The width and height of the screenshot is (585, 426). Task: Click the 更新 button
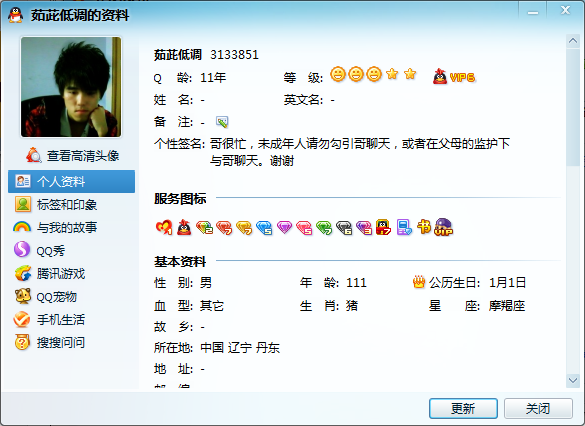463,408
